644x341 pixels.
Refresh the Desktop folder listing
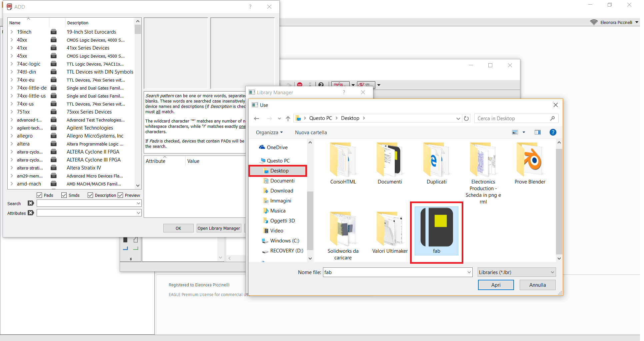point(466,118)
